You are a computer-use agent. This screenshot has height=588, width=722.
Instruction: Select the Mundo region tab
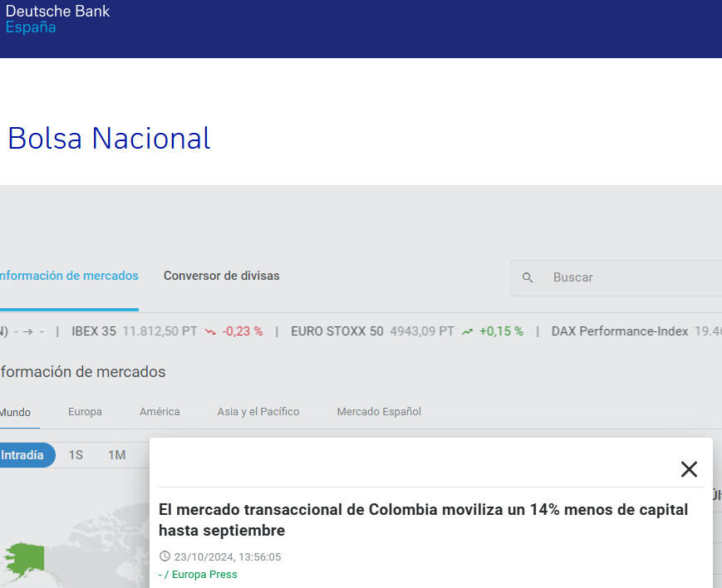pos(15,412)
